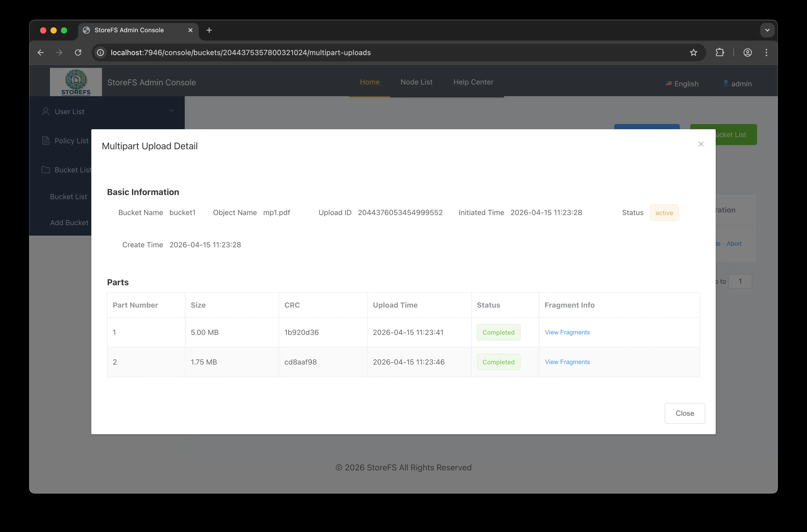Open View Fragments for part 1

567,332
